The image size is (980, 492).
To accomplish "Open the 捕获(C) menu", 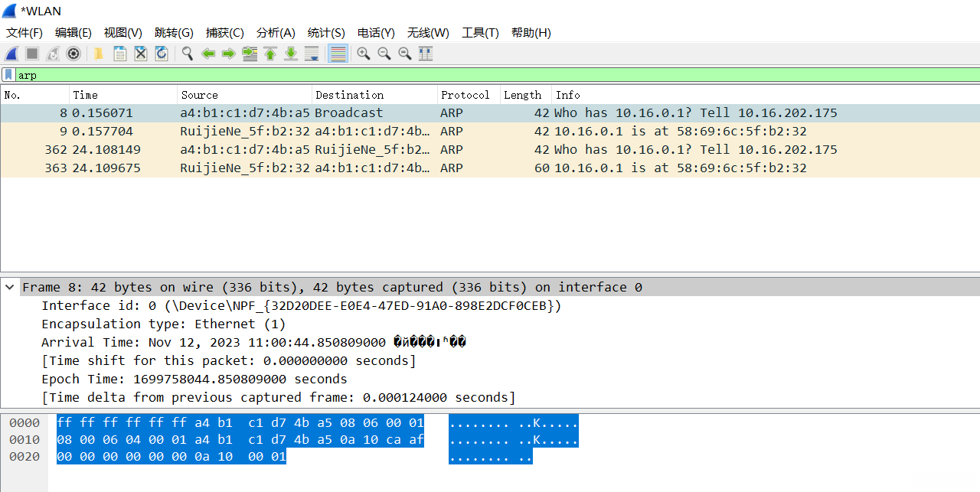I will point(225,33).
